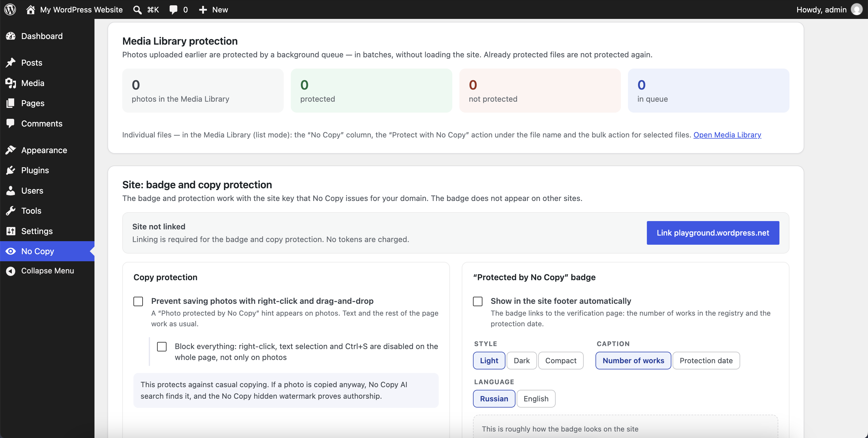Click the Appearance brush icon
868x438 pixels.
tap(11, 150)
